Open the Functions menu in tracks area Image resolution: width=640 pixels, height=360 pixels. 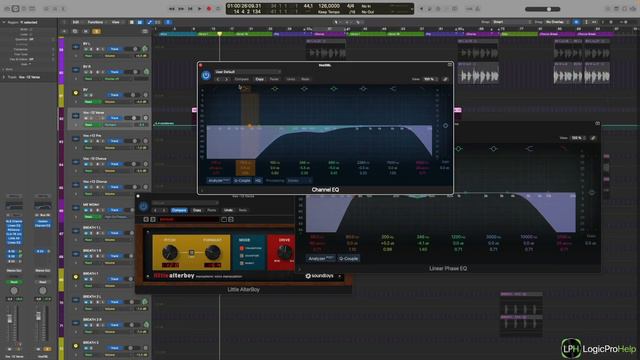click(x=95, y=22)
